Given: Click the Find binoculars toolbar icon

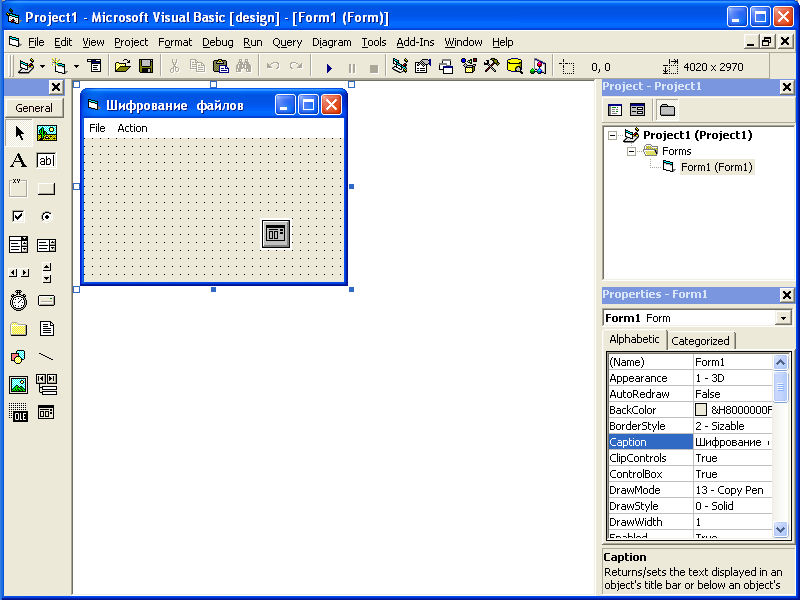Looking at the screenshot, I should click(x=243, y=66).
